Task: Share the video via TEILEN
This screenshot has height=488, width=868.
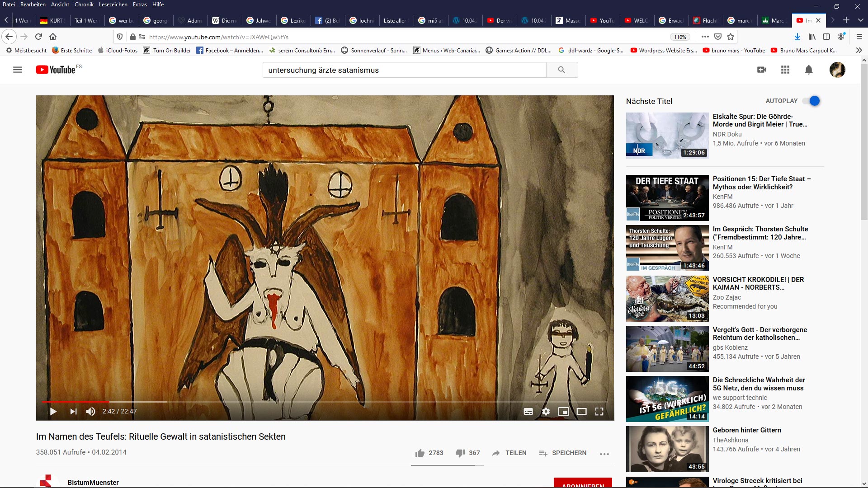Action: click(x=509, y=453)
